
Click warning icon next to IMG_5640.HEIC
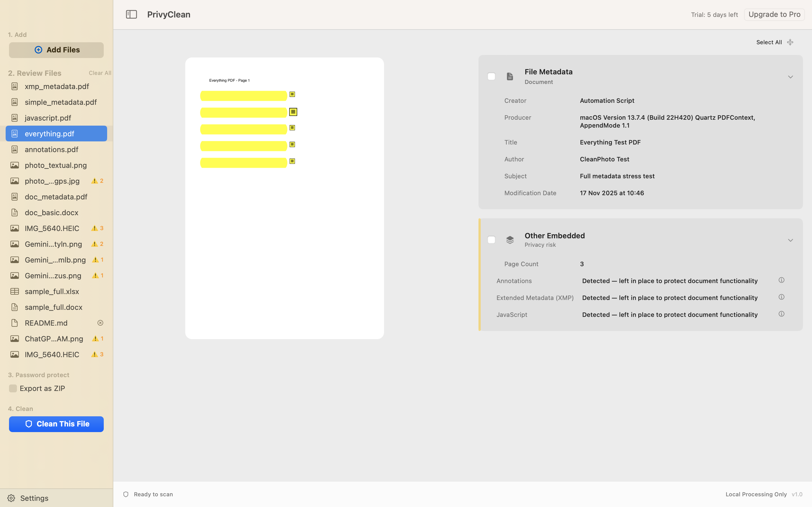point(95,228)
